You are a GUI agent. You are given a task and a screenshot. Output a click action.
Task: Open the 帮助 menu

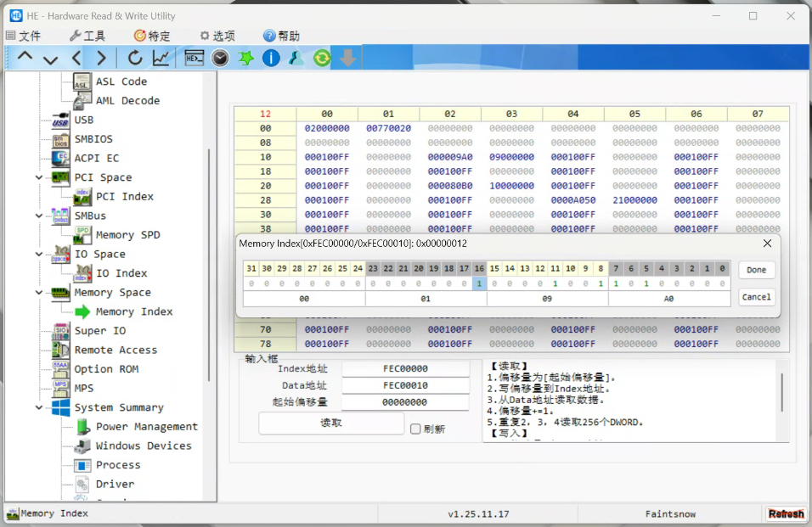point(281,36)
